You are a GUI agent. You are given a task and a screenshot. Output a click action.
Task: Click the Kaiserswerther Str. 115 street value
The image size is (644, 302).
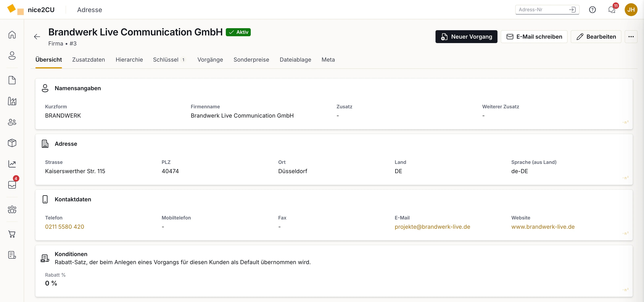[75, 171]
